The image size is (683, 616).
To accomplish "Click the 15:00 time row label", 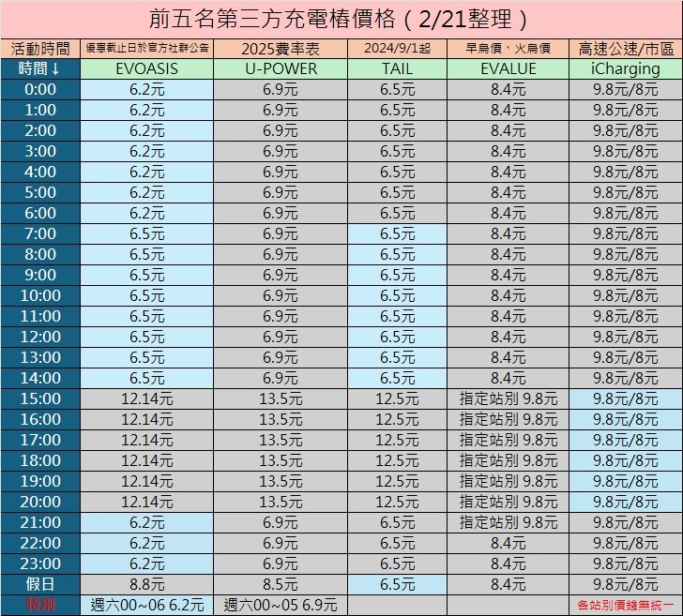I will point(40,398).
